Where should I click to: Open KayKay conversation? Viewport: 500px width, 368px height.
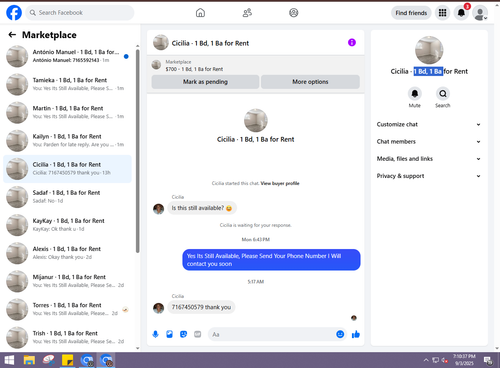[67, 225]
